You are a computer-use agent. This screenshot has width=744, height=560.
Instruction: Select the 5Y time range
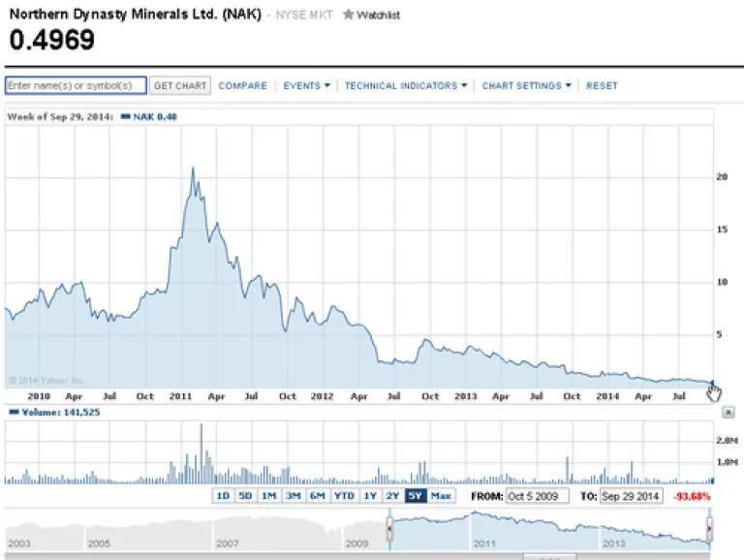click(416, 496)
